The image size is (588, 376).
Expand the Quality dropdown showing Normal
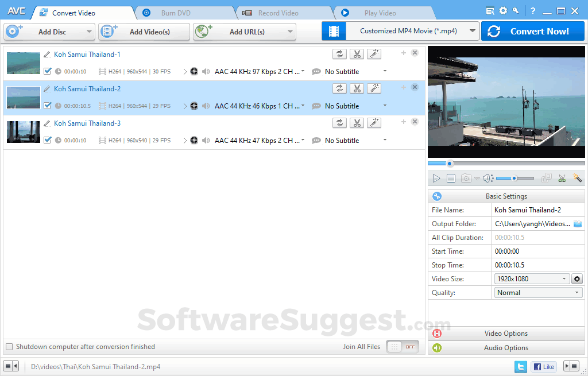(x=577, y=292)
